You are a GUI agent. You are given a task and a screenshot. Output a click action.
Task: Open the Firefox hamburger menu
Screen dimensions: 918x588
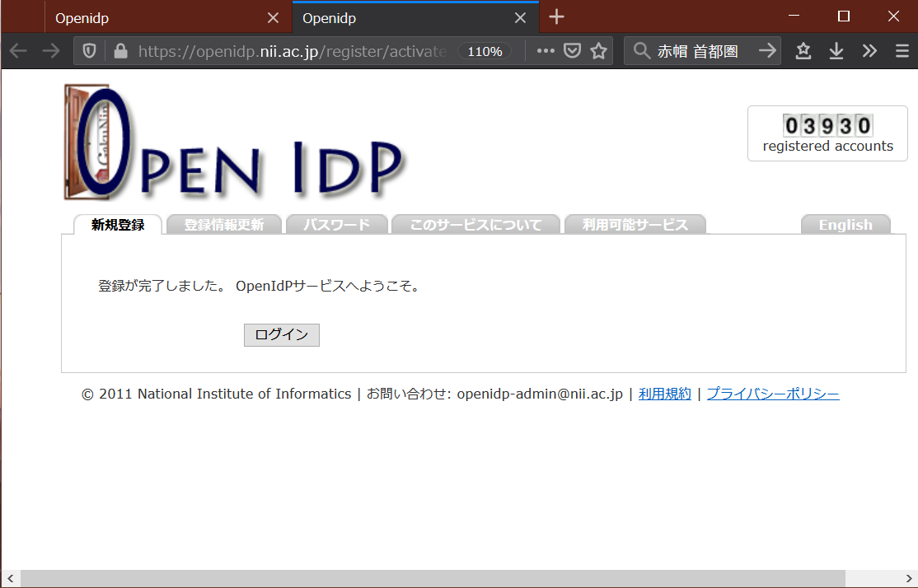(902, 52)
